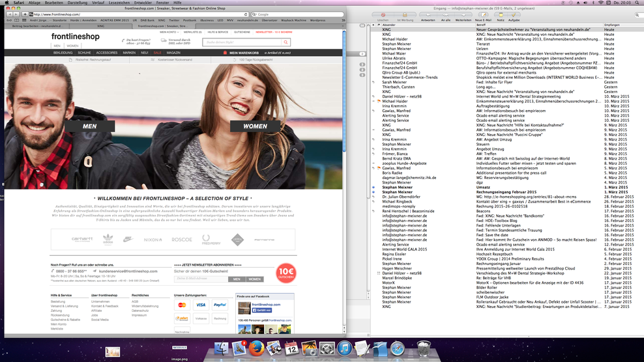Open Finder from the Dock

(x=221, y=348)
